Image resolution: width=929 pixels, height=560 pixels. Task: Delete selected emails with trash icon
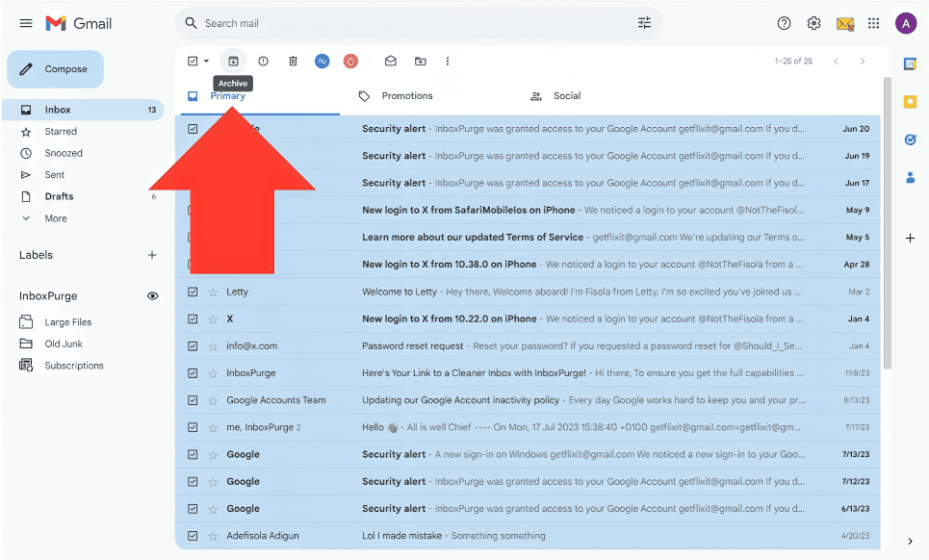point(293,61)
